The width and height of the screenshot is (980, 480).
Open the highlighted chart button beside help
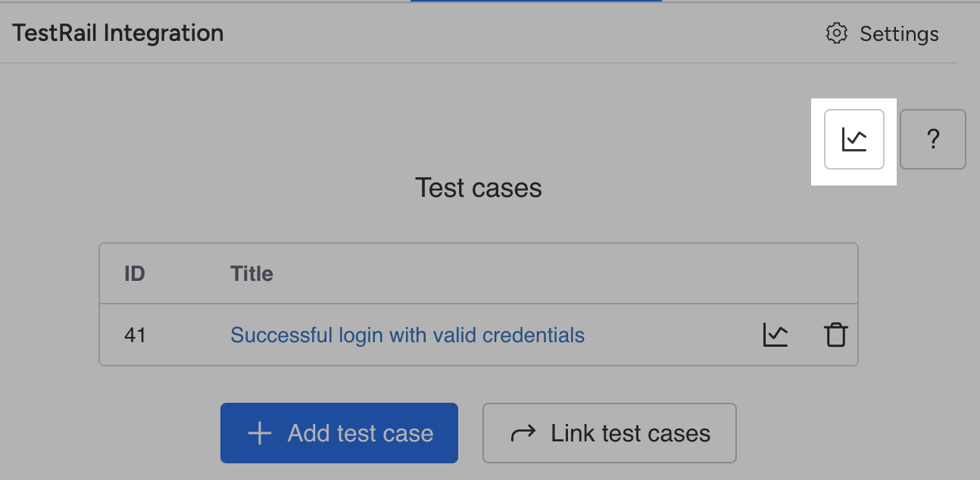[x=854, y=139]
